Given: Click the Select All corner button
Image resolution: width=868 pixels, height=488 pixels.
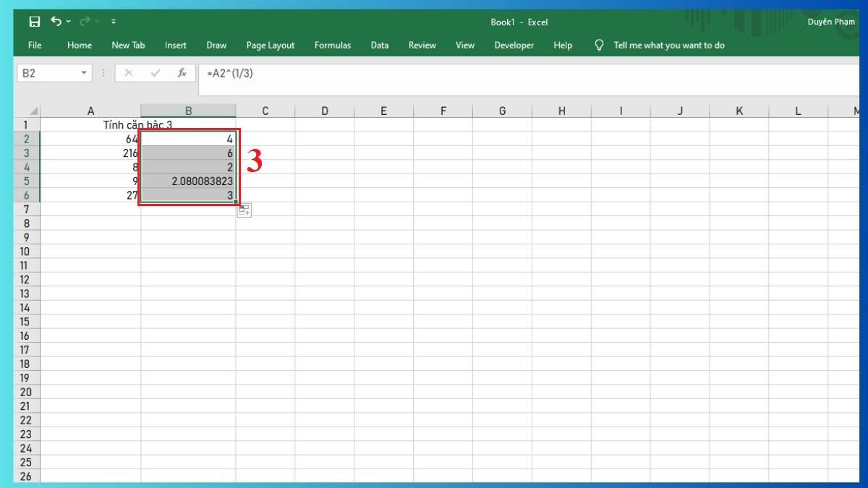Looking at the screenshot, I should click(32, 110).
